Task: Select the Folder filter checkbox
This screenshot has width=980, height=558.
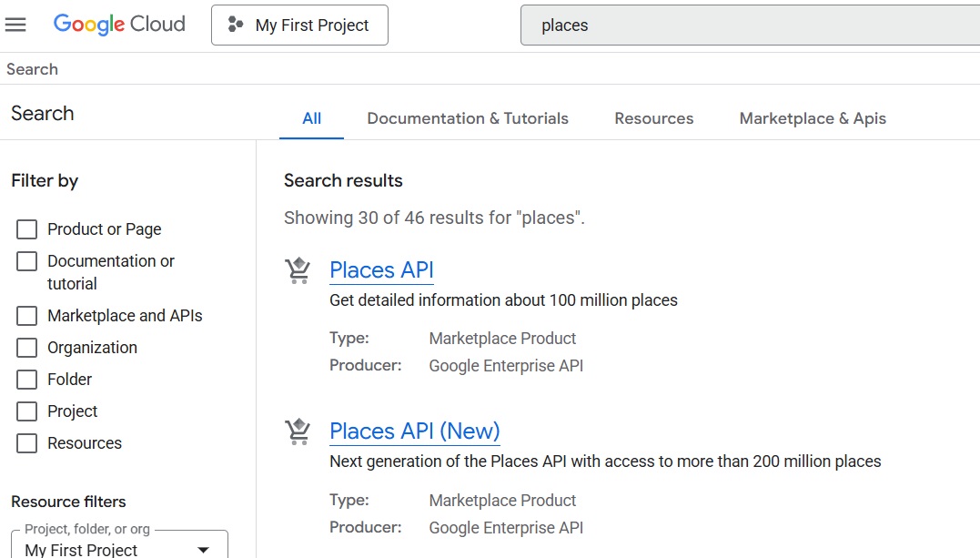Action: (27, 380)
